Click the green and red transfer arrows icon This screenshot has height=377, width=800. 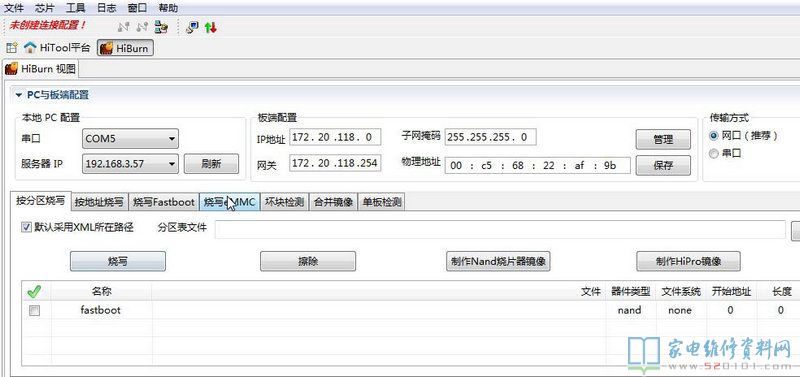(211, 27)
